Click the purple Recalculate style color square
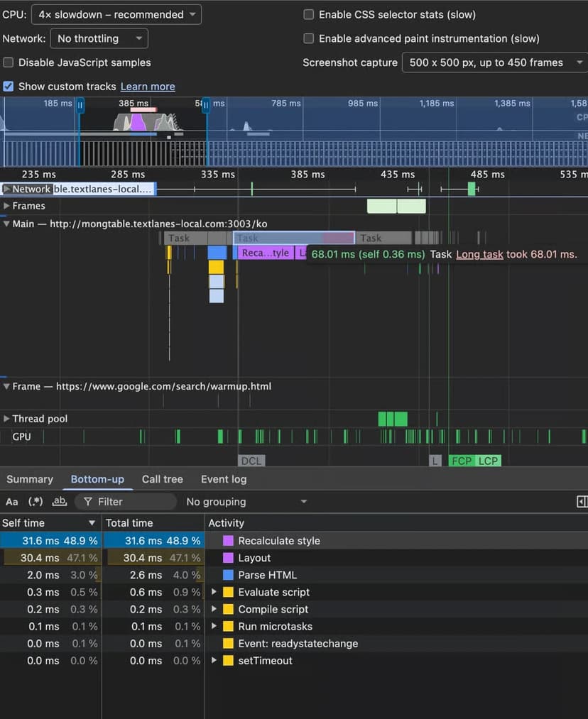588x719 pixels. pos(228,541)
